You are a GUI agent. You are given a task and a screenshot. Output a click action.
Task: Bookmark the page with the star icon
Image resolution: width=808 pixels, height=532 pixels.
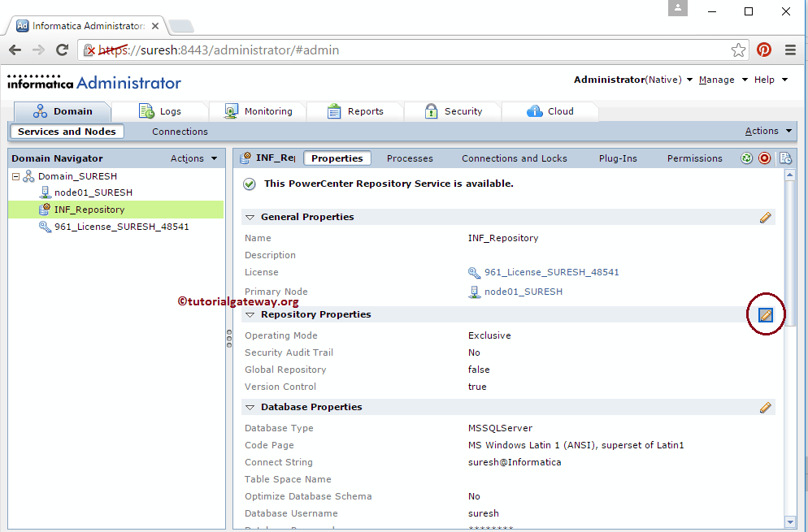[x=738, y=50]
